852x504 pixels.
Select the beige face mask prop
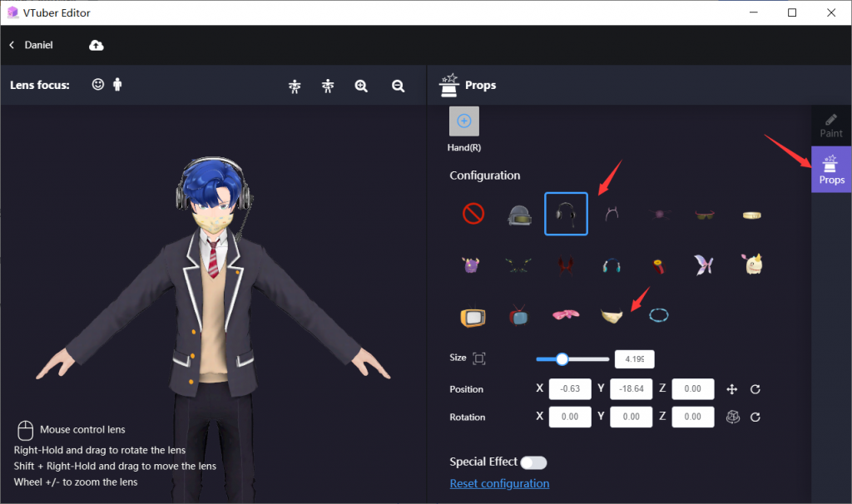pyautogui.click(x=612, y=315)
